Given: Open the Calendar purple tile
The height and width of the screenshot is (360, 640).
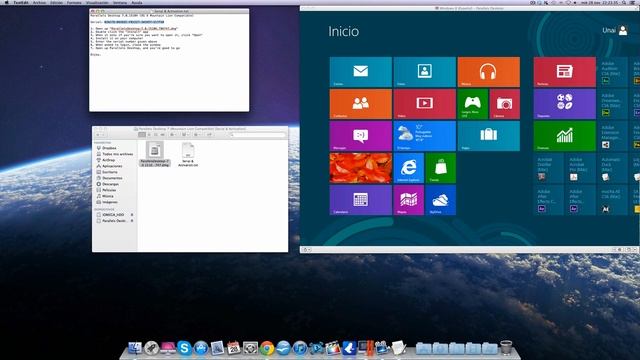Looking at the screenshot, I should [360, 200].
